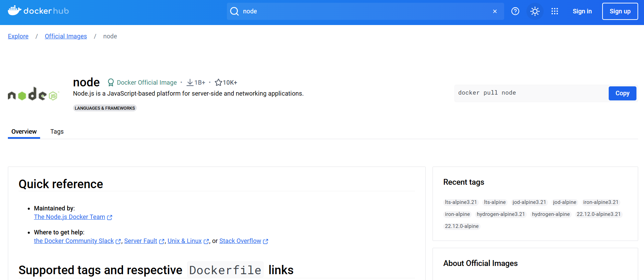Screen dimensions: 644x280
Task: Select the hydrogen-alpine3.21 tag
Action: [x=501, y=214]
